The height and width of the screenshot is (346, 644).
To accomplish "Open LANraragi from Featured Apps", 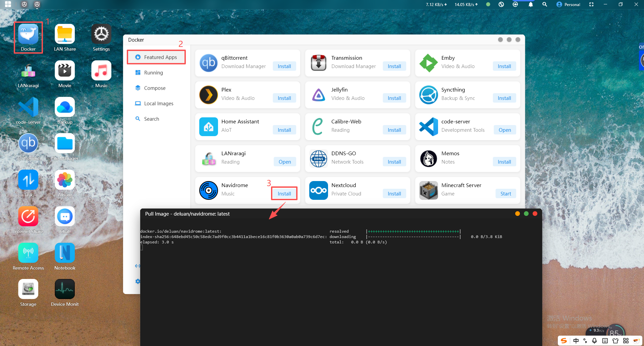I will point(285,162).
